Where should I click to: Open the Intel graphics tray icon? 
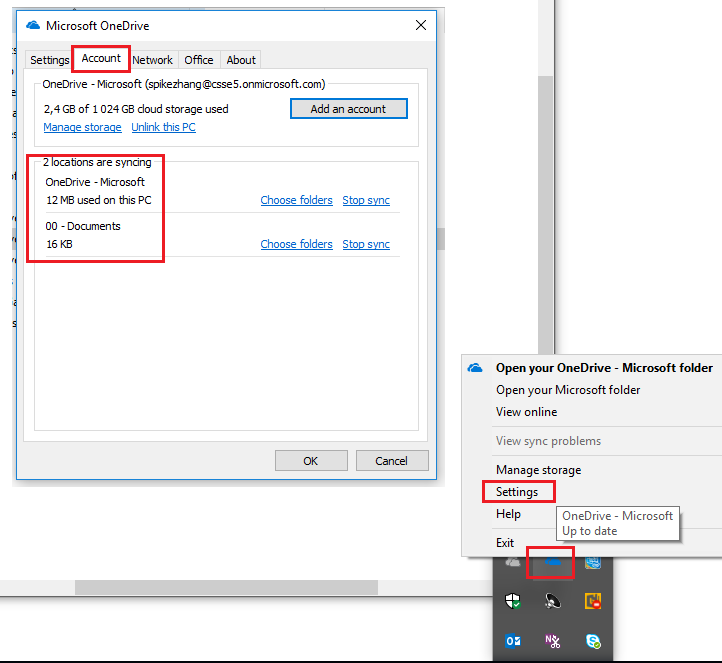[593, 562]
